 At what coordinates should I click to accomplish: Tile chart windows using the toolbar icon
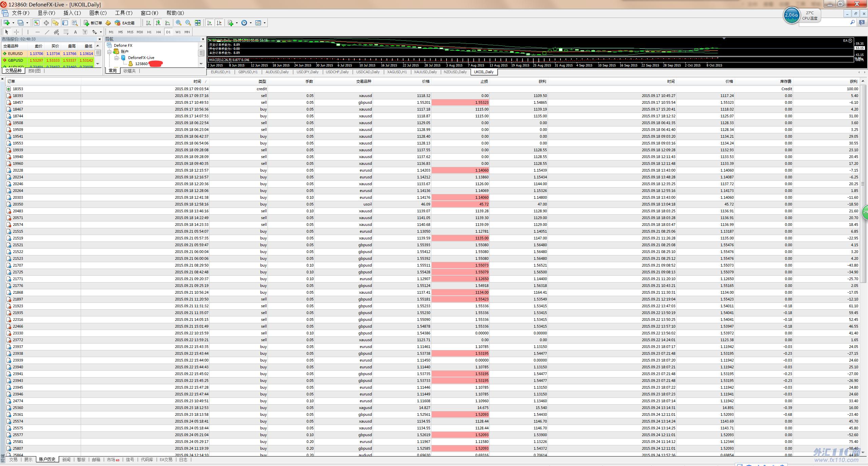pos(198,23)
